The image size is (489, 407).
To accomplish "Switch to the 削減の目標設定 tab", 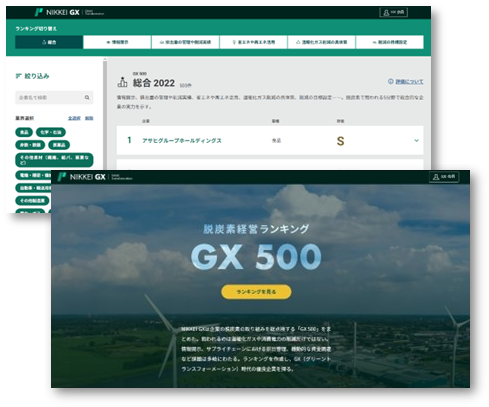I will point(390,42).
